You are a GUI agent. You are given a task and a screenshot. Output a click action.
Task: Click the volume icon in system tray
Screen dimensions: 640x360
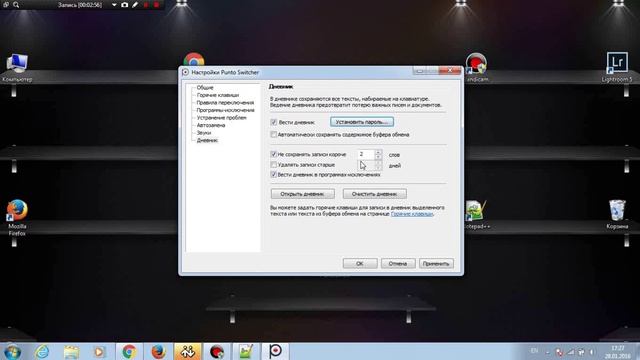click(x=591, y=352)
